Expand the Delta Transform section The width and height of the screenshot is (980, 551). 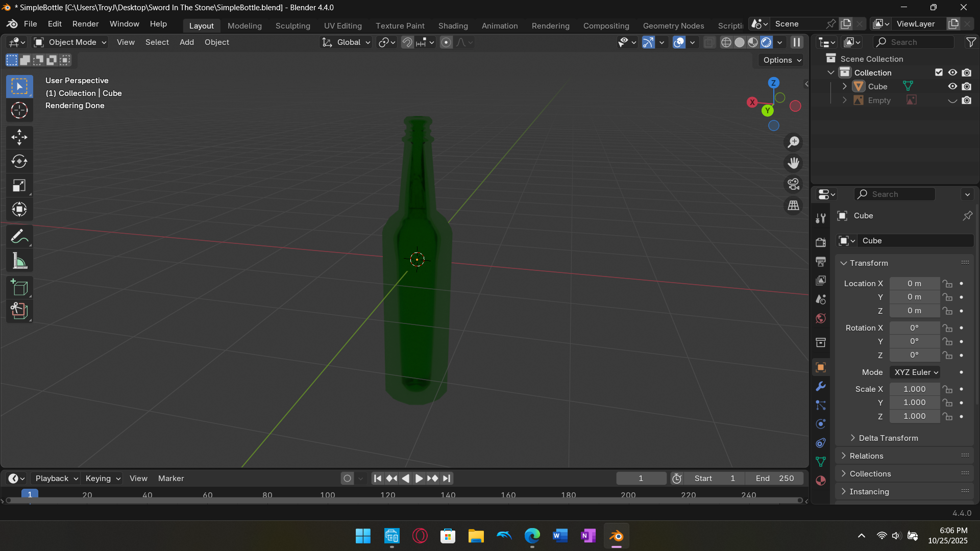[888, 438]
